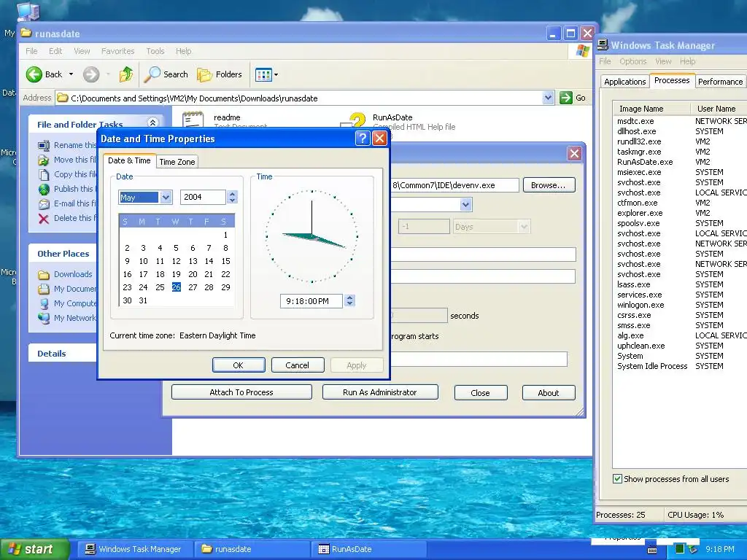Screen dimensions: 747x560
Task: Click the runasdate folder taskbar button
Action: 252,549
